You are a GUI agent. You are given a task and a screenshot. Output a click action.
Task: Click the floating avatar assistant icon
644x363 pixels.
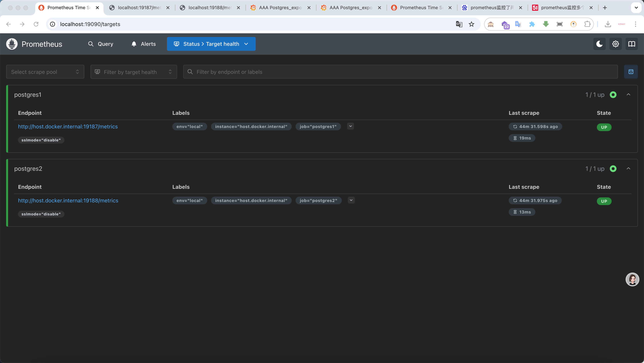(632, 279)
